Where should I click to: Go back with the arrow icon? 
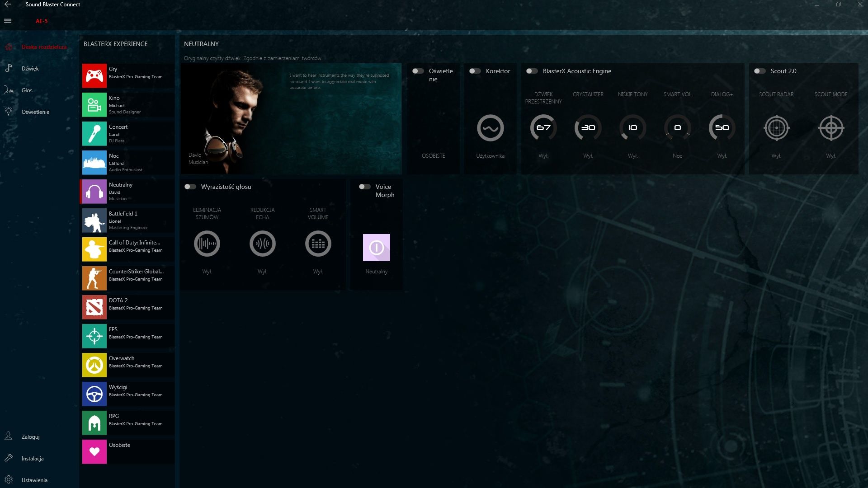pyautogui.click(x=8, y=5)
